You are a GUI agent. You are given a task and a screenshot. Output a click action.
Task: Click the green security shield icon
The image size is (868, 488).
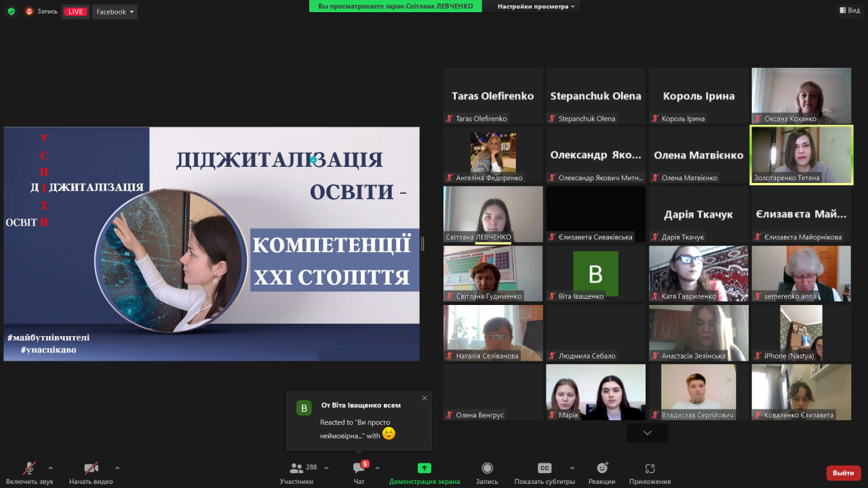click(x=9, y=10)
